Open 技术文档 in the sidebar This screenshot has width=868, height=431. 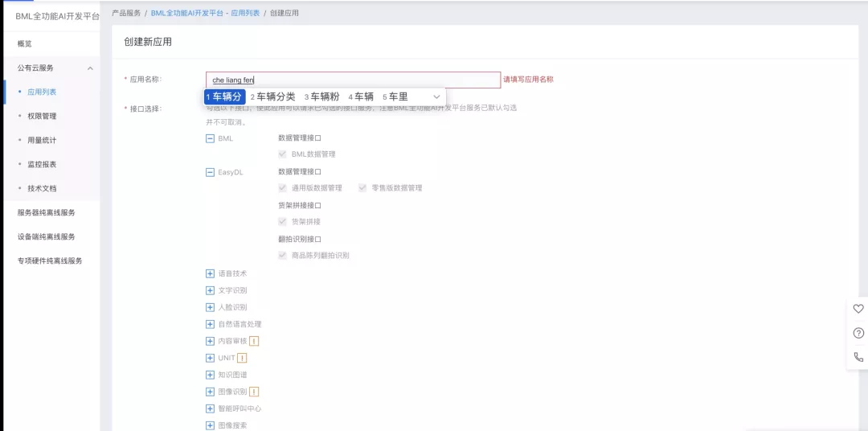pyautogui.click(x=42, y=188)
